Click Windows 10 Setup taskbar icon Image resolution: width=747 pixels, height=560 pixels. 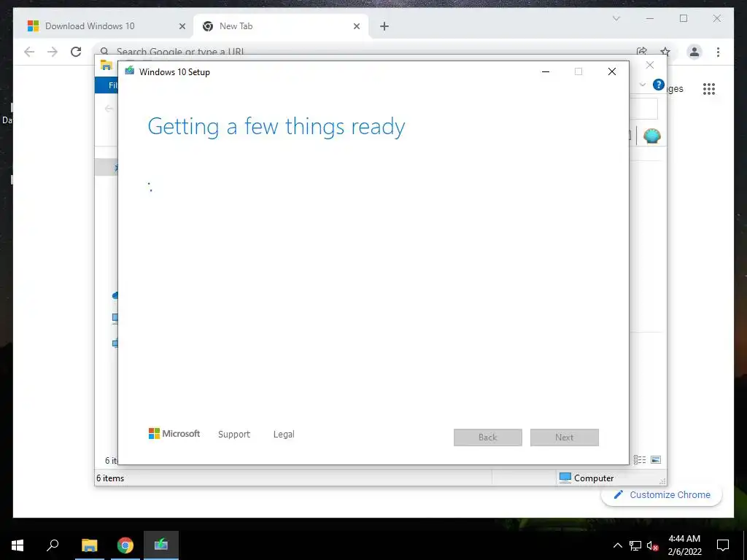click(x=161, y=545)
